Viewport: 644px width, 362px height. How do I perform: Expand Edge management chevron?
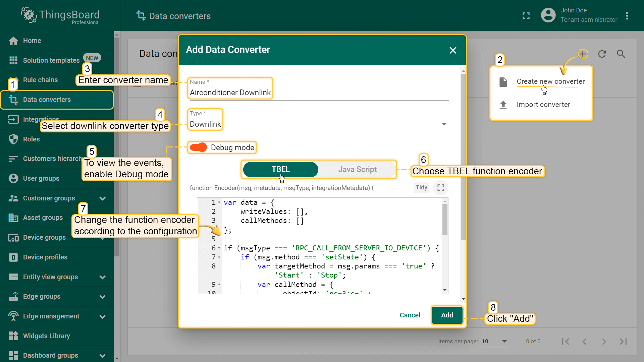103,316
